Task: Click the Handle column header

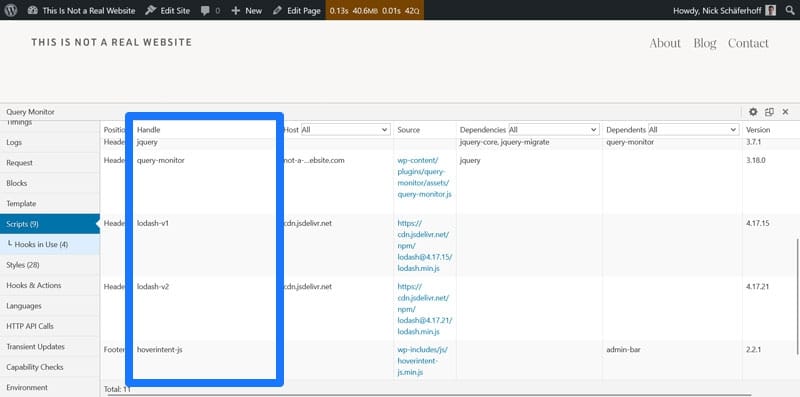Action: 148,130
